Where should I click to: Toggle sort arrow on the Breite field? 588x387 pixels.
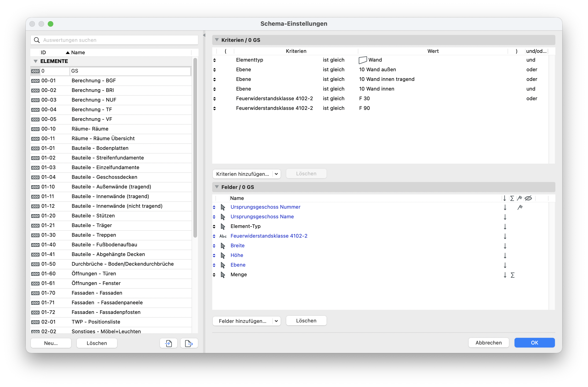click(505, 246)
